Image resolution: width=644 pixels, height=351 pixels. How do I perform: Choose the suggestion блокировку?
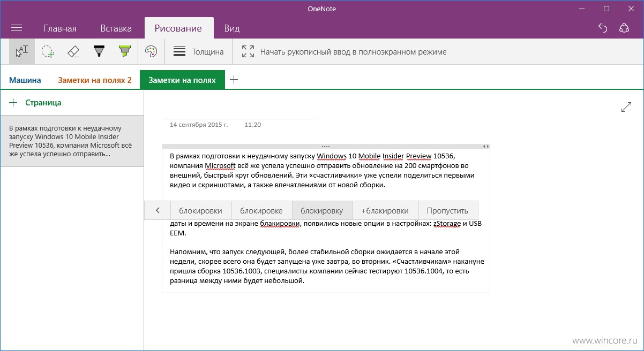click(x=322, y=210)
